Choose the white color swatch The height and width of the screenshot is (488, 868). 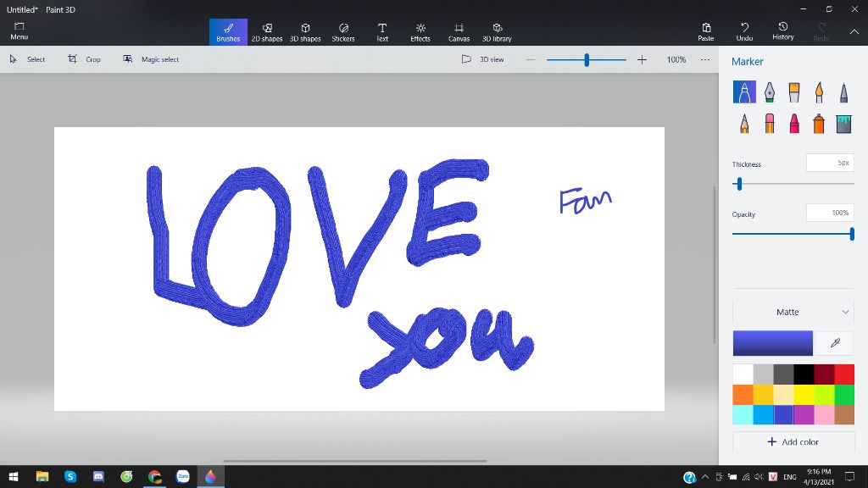point(743,374)
